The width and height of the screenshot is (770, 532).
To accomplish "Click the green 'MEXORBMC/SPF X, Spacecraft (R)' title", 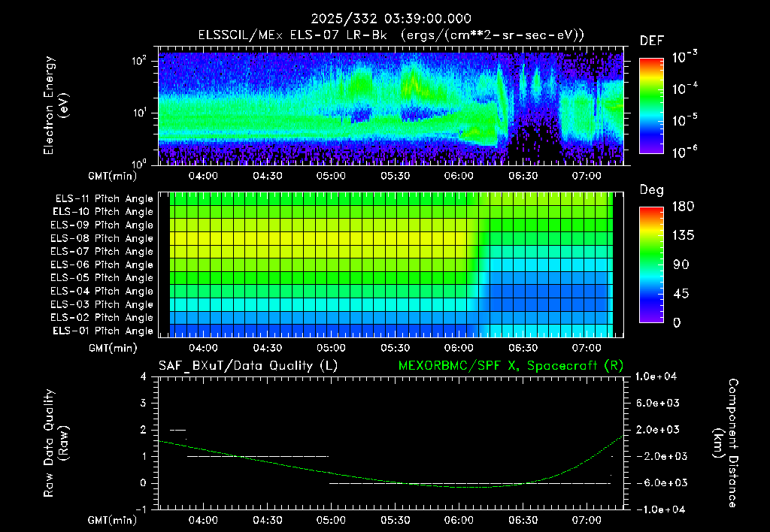I will pos(511,366).
